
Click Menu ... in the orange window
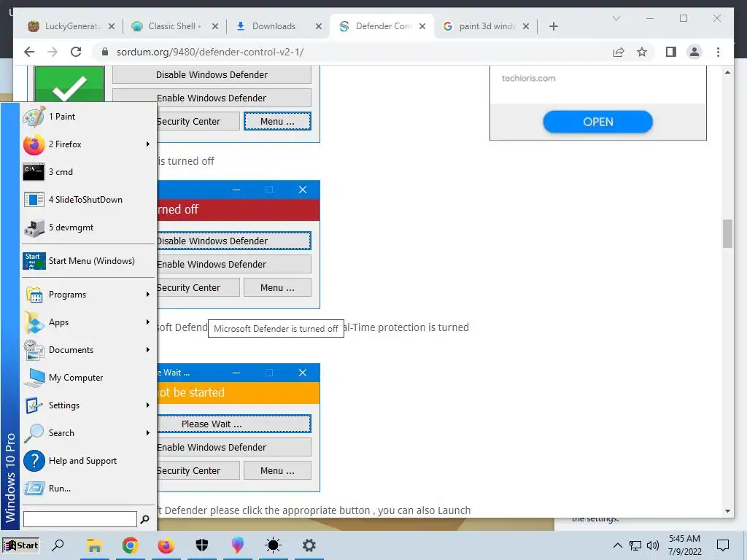[x=277, y=470]
